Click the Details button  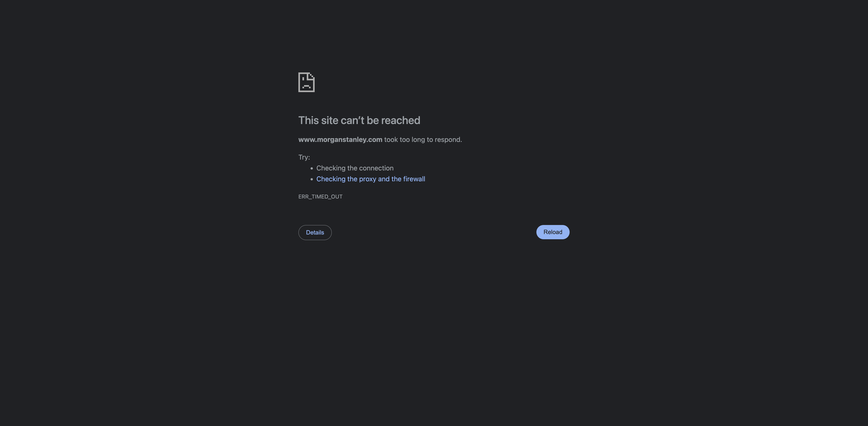tap(314, 232)
